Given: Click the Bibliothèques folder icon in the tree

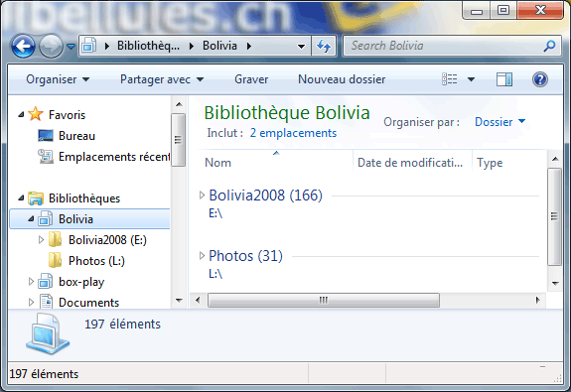Looking at the screenshot, I should tap(36, 198).
